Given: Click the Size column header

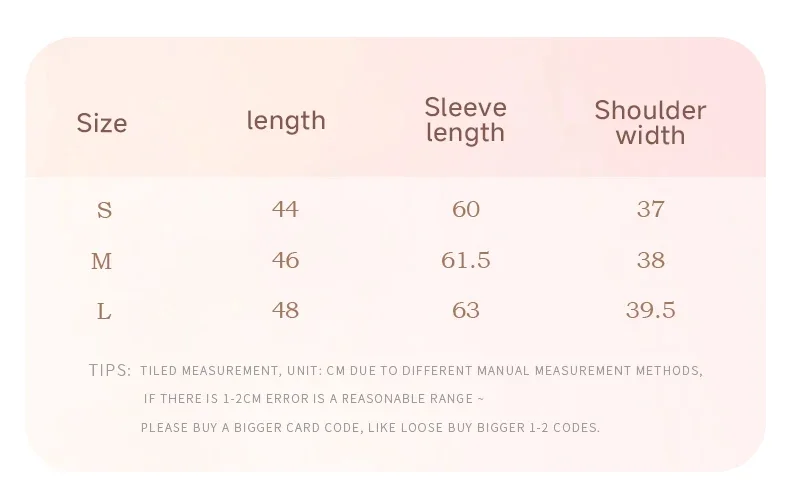Looking at the screenshot, I should (x=102, y=122).
